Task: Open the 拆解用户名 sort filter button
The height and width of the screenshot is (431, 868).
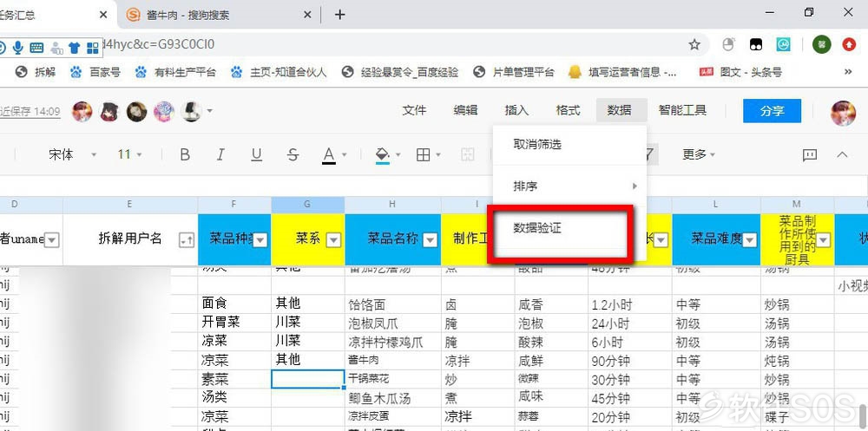Action: tap(187, 239)
